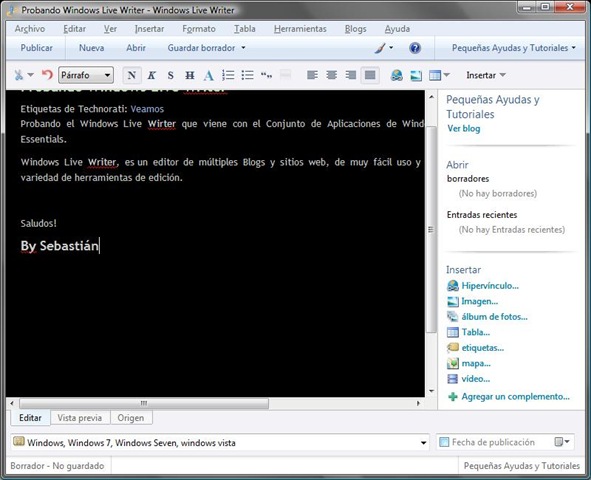Expand the categories dropdown with Windows tags

pos(423,443)
